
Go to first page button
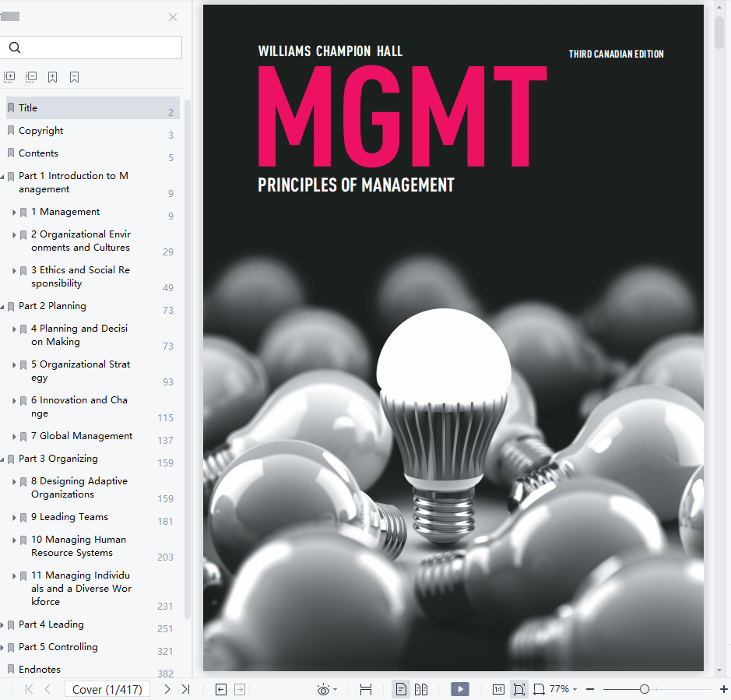[29, 689]
